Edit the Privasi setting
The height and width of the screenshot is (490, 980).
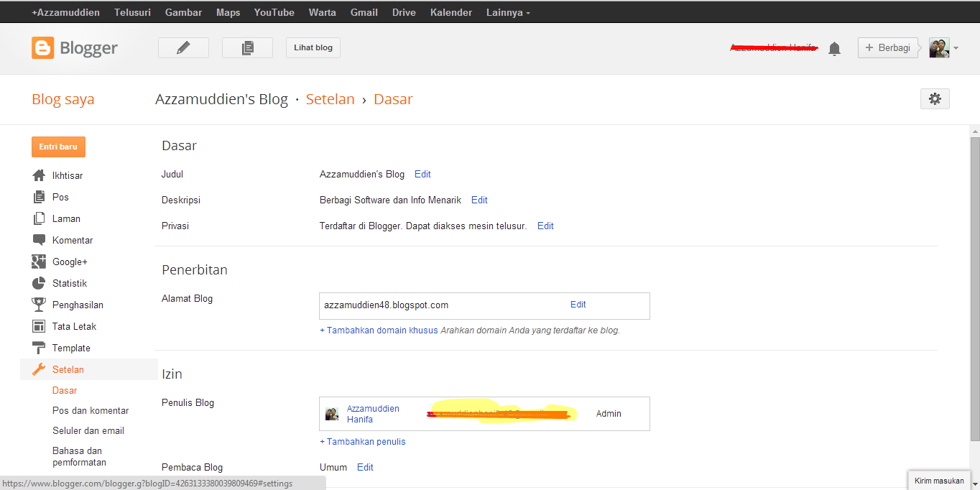click(545, 226)
